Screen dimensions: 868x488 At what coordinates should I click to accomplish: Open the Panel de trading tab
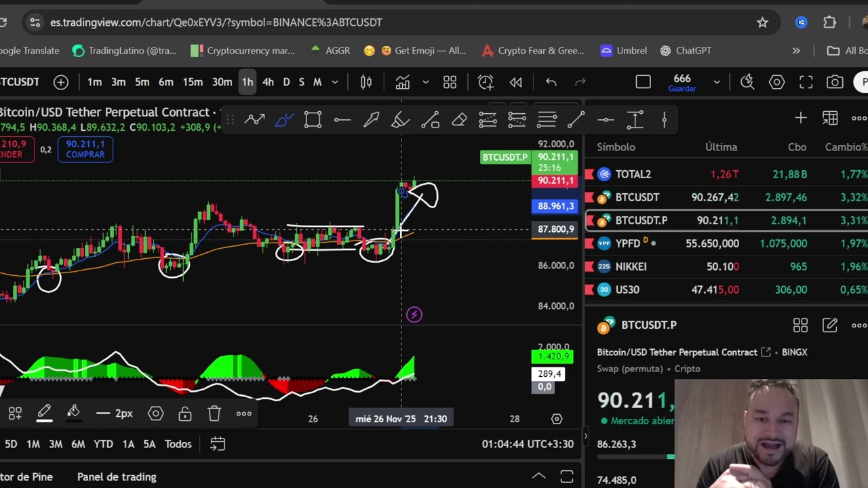point(117,476)
